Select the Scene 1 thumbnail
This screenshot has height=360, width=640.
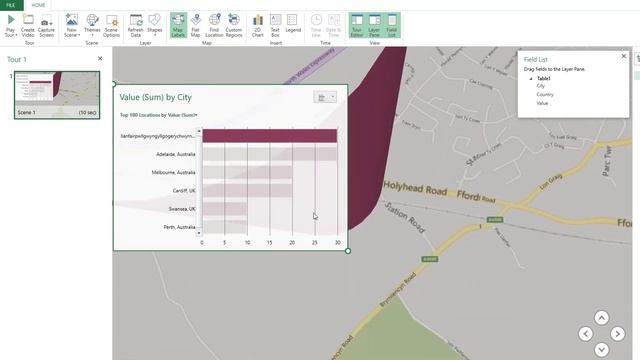57,95
